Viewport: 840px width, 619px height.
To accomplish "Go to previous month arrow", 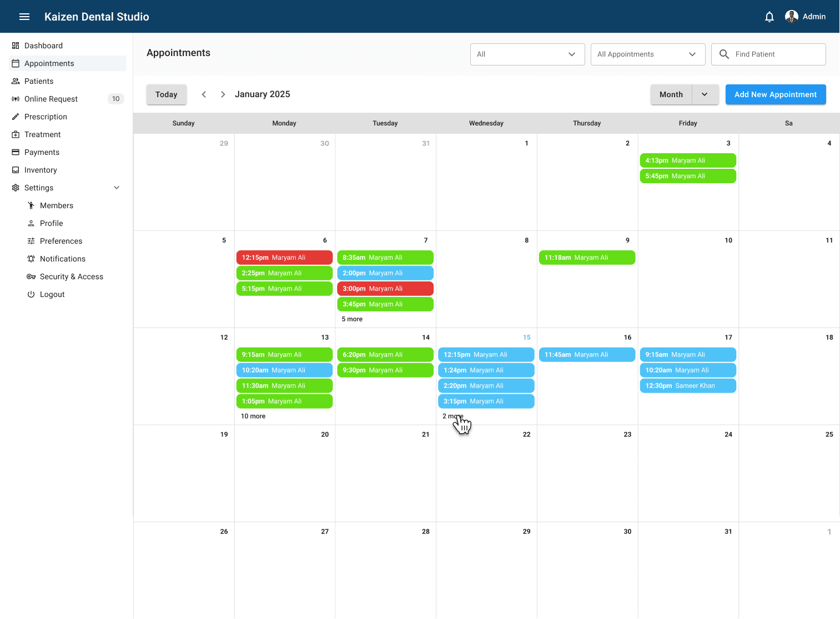I will pyautogui.click(x=204, y=94).
